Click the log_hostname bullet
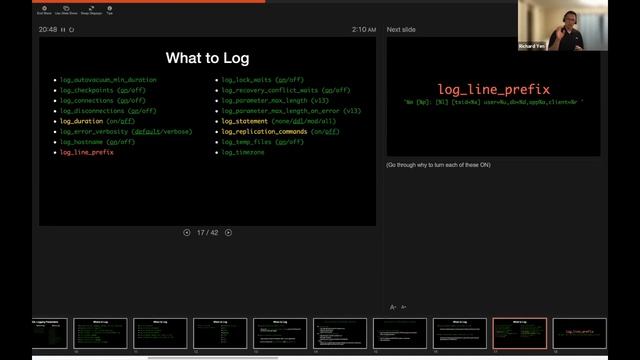Screen dimensions: 640x360 pos(97,142)
